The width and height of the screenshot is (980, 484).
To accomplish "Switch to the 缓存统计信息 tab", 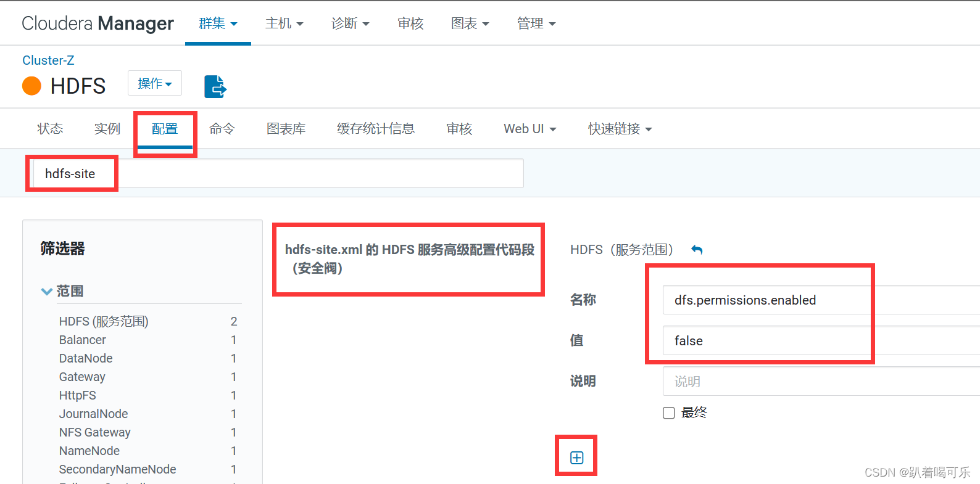I will (x=376, y=129).
